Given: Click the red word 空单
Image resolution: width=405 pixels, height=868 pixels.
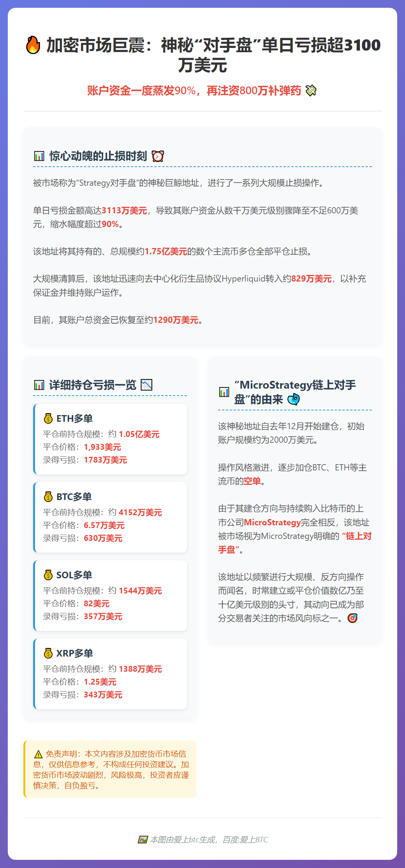Looking at the screenshot, I should click(252, 481).
